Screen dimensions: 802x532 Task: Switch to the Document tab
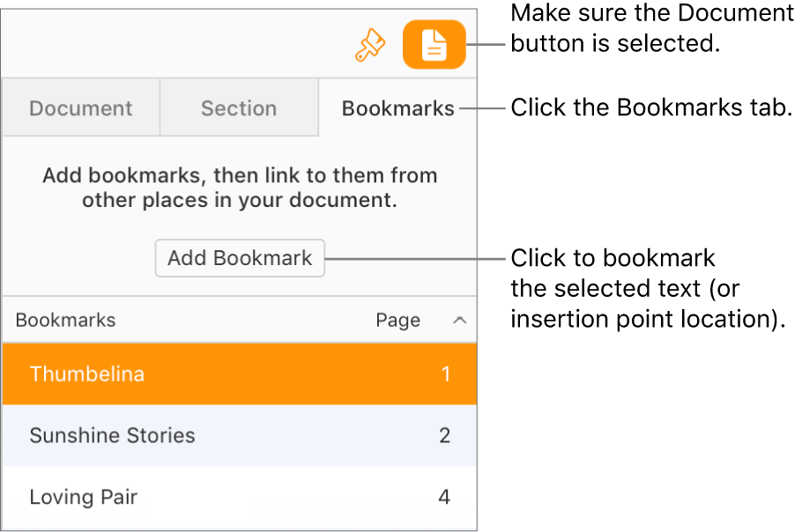pos(80,107)
